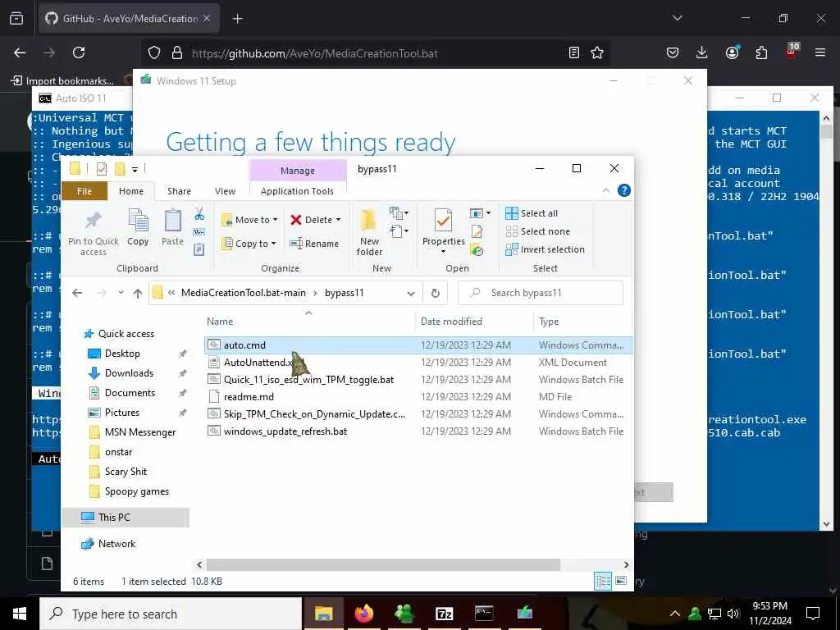Click the Search bypass11 field

(540, 293)
